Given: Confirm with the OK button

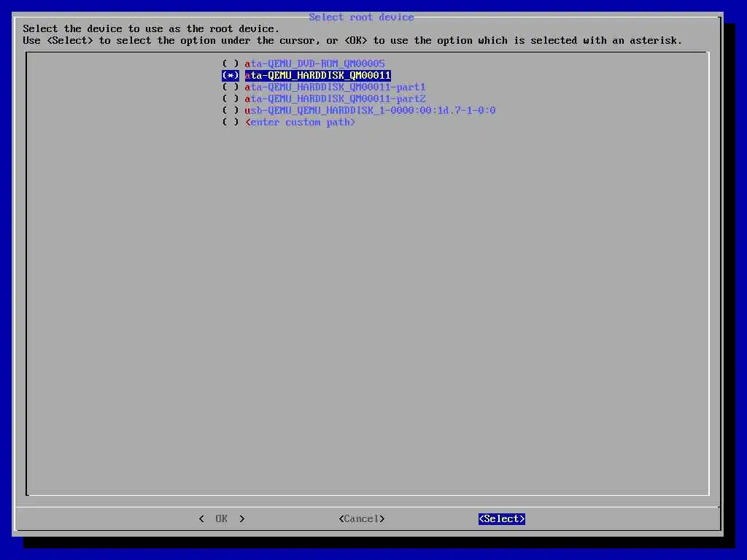Looking at the screenshot, I should pyautogui.click(x=222, y=518).
